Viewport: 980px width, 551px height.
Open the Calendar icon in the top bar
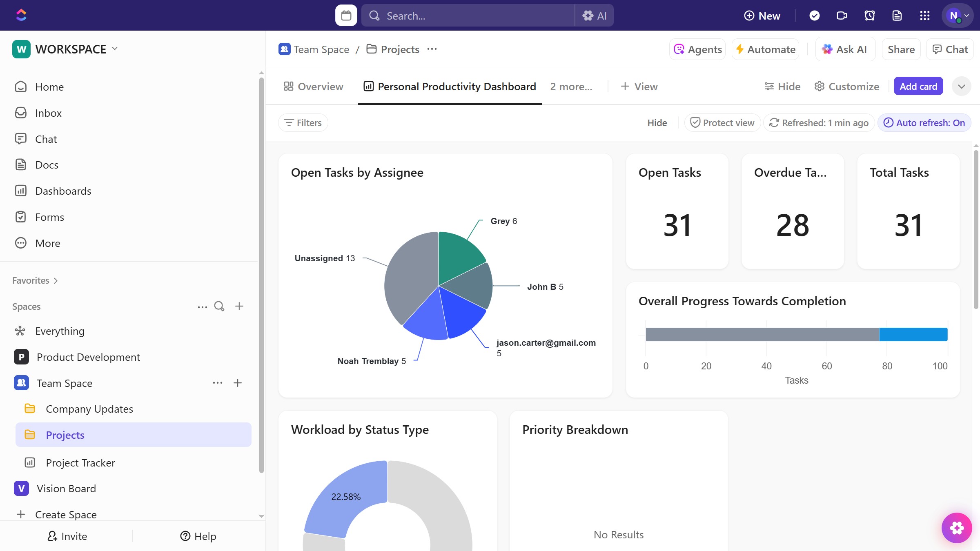(346, 15)
